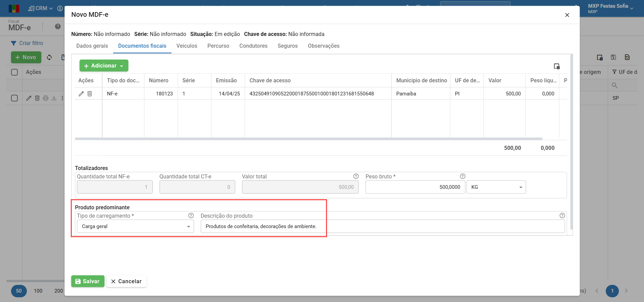Click the save layout icon in background toolbar
644x302 pixels.
point(613,57)
